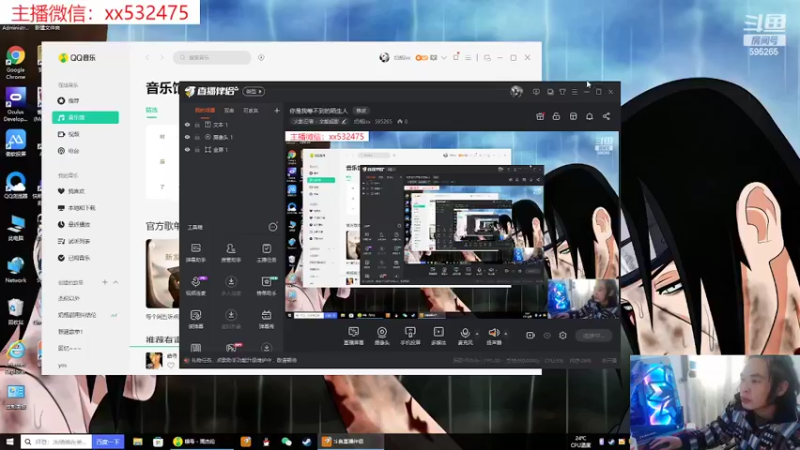Click the icon between padlock and bell
Image resolution: width=800 pixels, height=450 pixels.
pos(573,117)
